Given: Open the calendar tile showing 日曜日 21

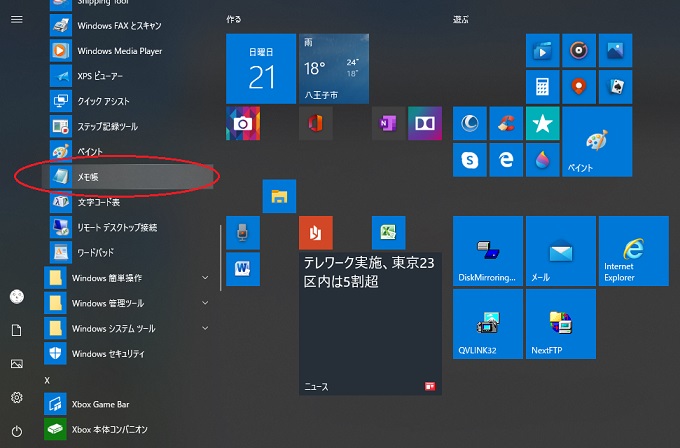Looking at the screenshot, I should [x=261, y=69].
